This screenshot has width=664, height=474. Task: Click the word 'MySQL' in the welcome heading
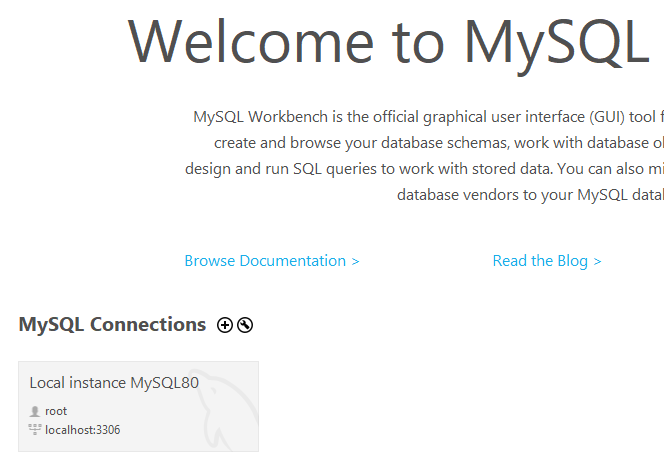click(x=557, y=42)
